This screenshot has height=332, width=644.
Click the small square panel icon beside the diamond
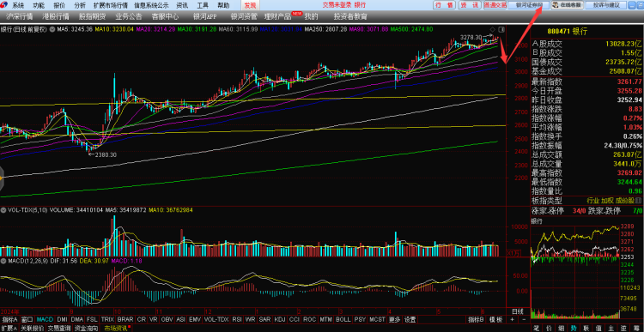click(x=501, y=29)
